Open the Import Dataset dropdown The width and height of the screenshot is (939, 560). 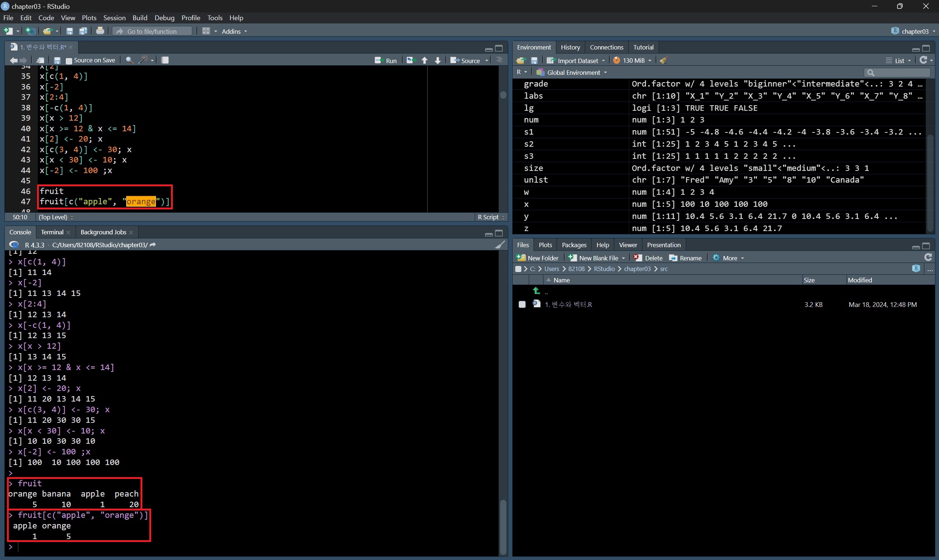(x=577, y=61)
